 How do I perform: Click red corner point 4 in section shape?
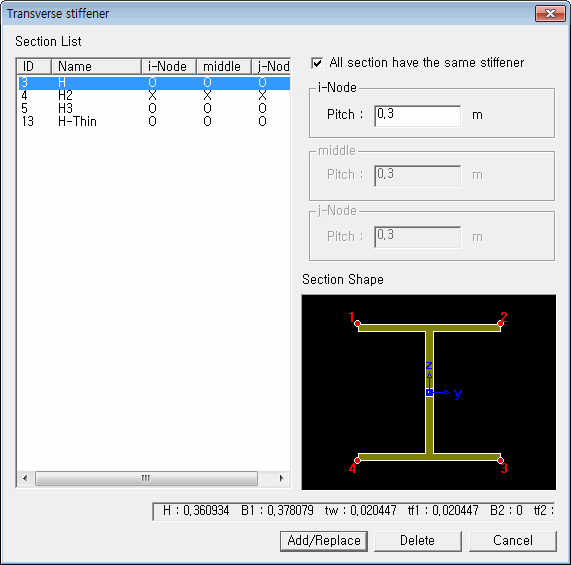tap(357, 461)
